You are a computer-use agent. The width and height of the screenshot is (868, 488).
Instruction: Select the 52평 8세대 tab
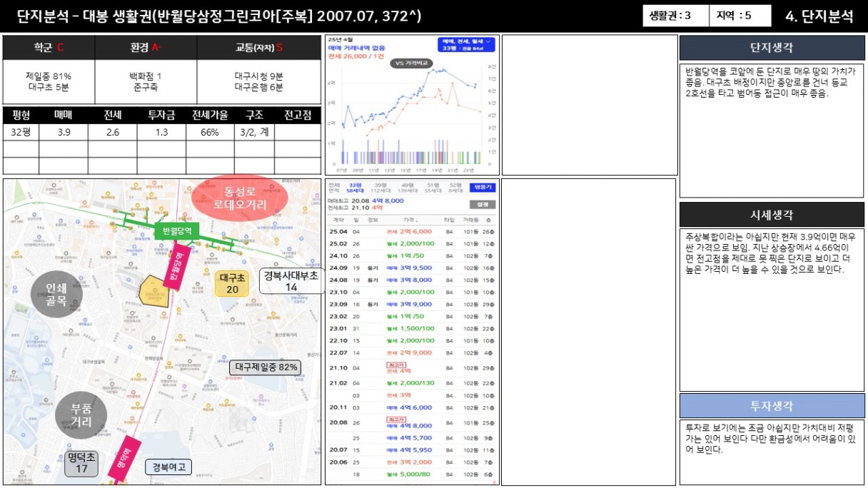(455, 188)
